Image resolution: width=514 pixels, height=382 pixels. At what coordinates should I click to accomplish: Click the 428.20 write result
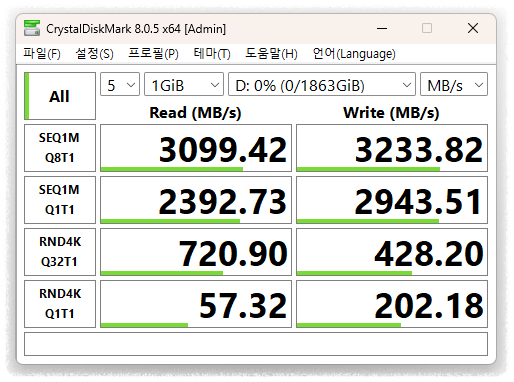click(x=392, y=252)
